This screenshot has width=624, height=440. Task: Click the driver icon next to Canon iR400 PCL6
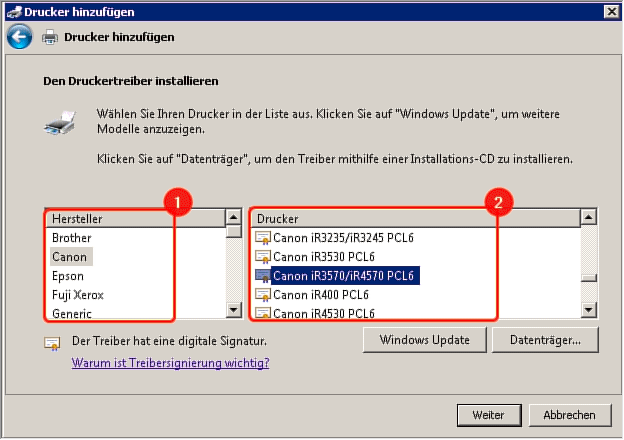pos(263,295)
